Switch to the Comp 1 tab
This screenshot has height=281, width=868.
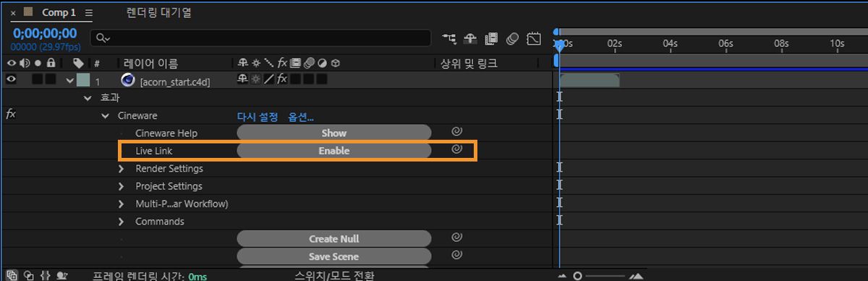coord(59,12)
